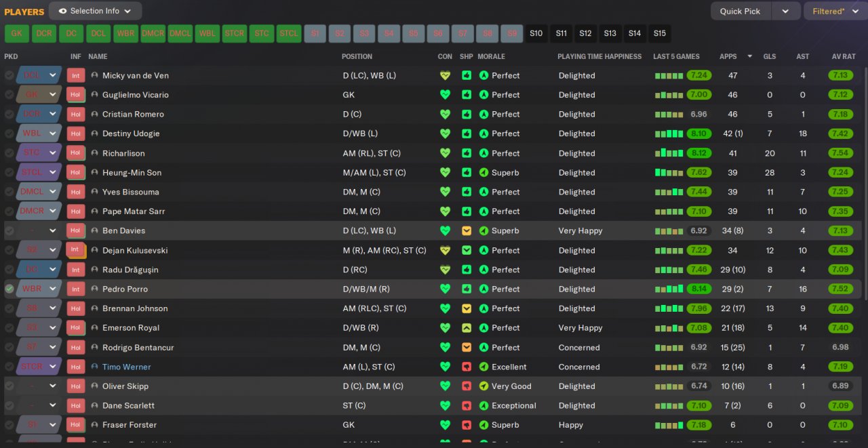Open the STCR position dropdown for Timo Werner
Viewport: 868px width, 448px height.
[39, 367]
